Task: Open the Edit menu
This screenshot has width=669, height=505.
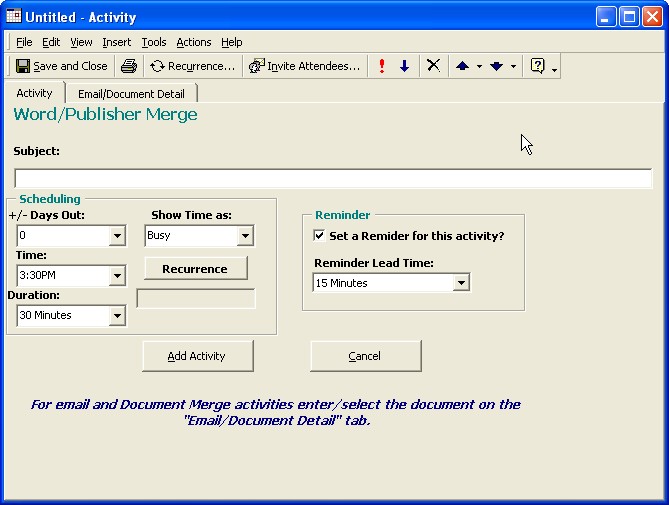Action: [x=51, y=42]
